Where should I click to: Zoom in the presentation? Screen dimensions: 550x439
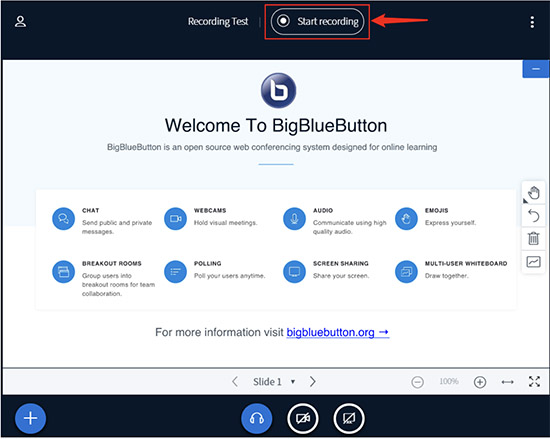point(480,382)
